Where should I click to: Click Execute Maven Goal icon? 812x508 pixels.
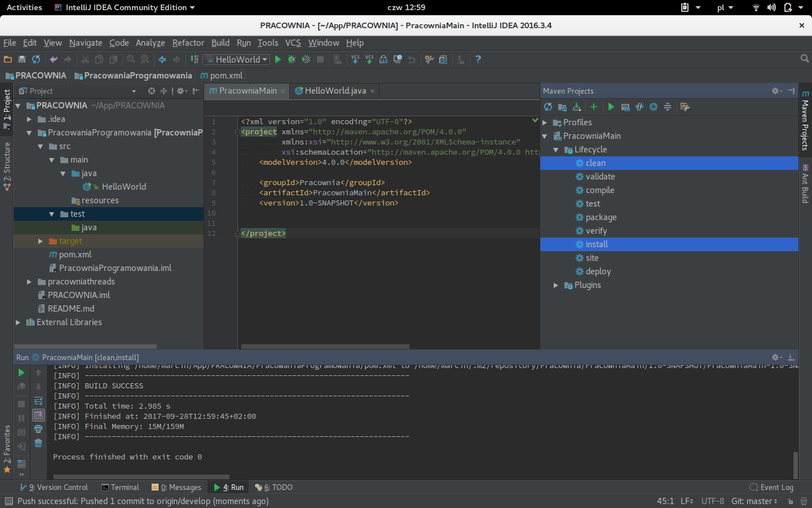pyautogui.click(x=625, y=107)
